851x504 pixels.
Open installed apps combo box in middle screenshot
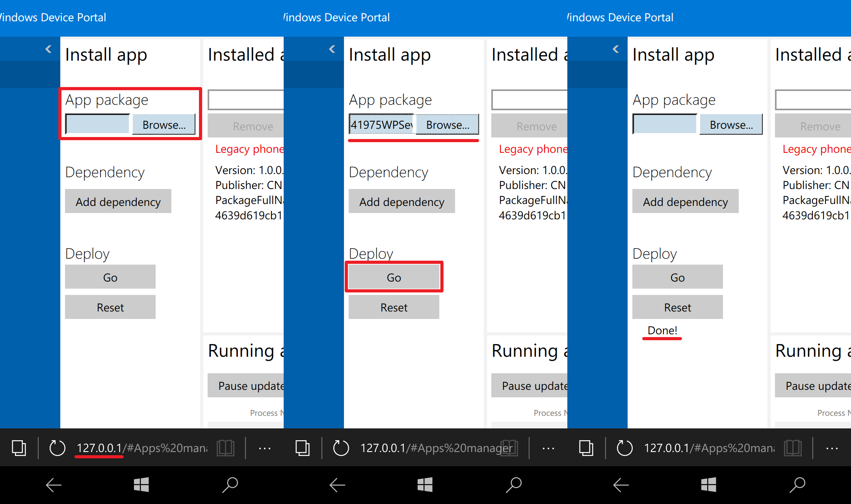pyautogui.click(x=530, y=100)
